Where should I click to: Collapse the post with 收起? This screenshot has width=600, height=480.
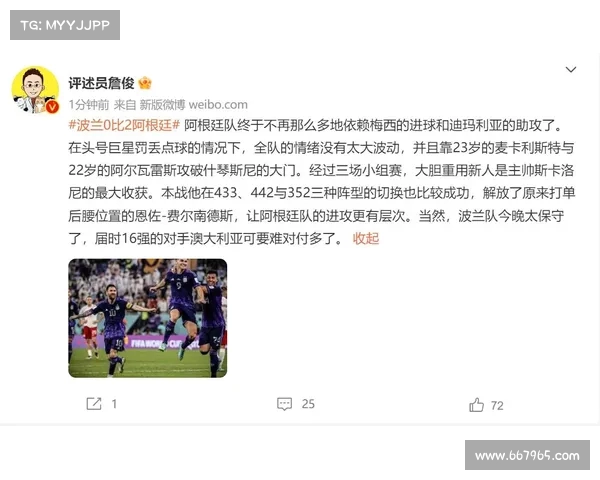[x=366, y=238]
